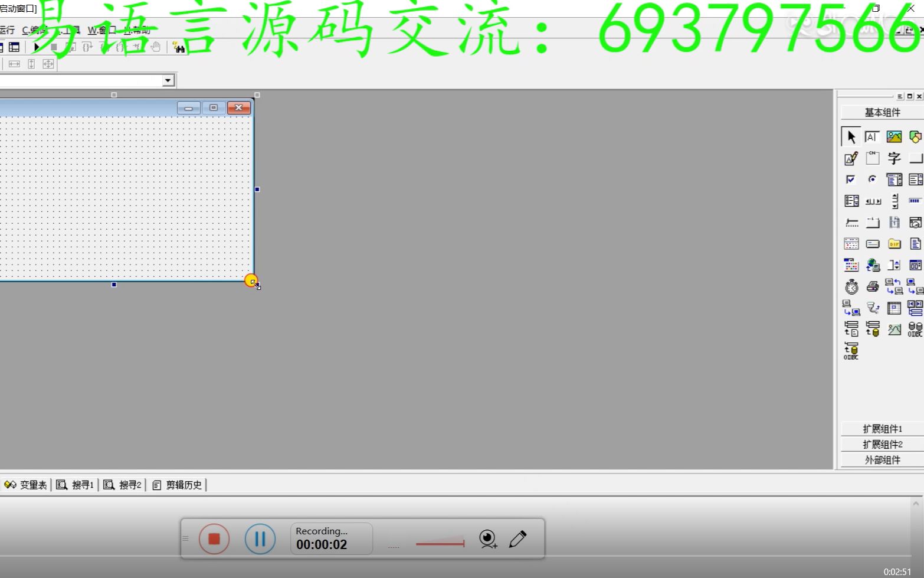Expand the 扩展组件2 component group

(x=882, y=444)
